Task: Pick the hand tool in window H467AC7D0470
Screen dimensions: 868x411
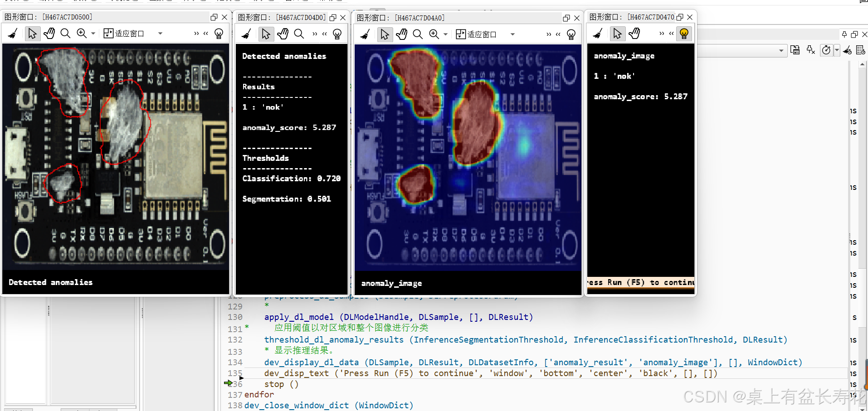Action: coord(634,34)
